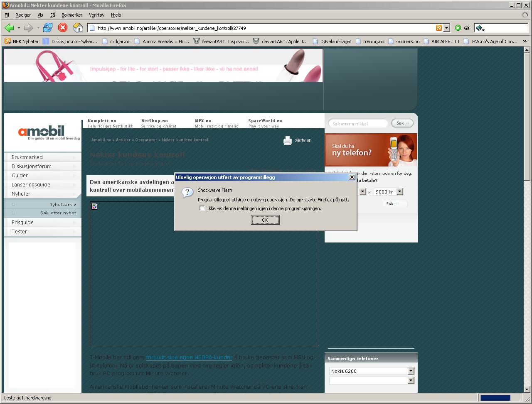Open the deviantART: Inspirati... bookmark
The image size is (532, 404).
coord(221,41)
